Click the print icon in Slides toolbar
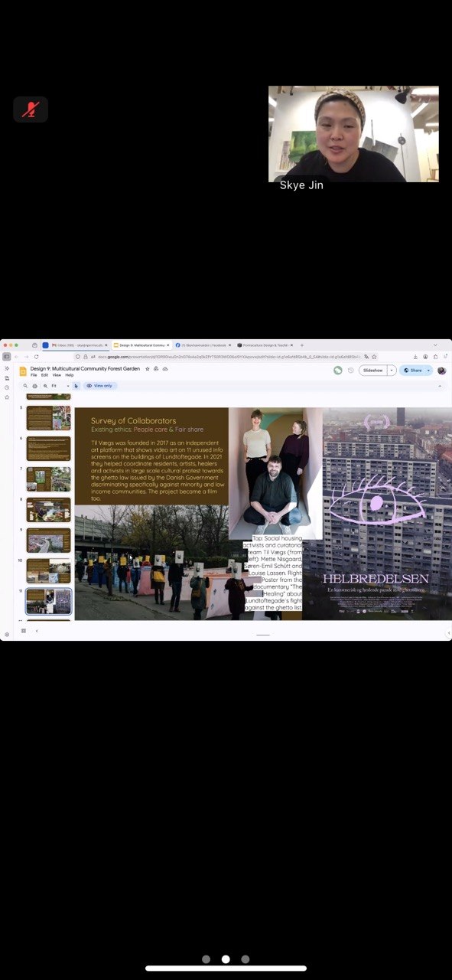The image size is (452, 980). tap(35, 386)
